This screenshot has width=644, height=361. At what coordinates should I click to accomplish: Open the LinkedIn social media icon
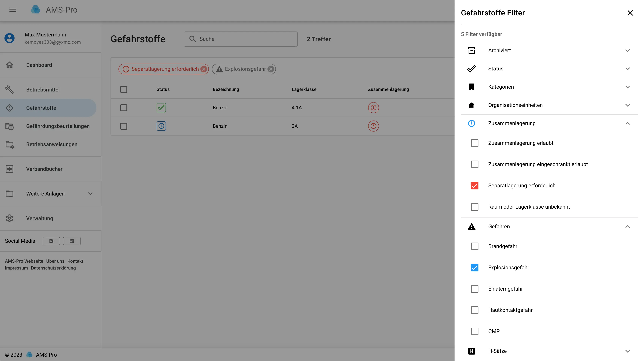point(72,241)
